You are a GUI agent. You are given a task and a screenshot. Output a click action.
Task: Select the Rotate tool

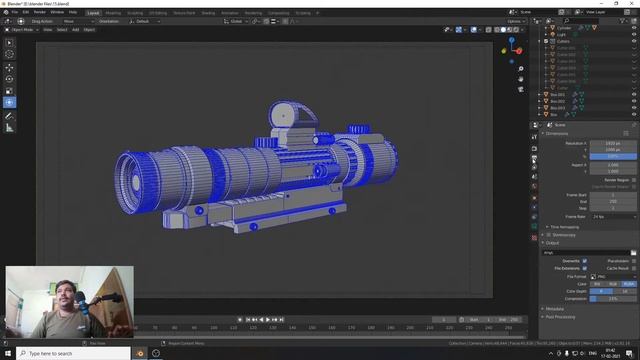click(x=9, y=79)
